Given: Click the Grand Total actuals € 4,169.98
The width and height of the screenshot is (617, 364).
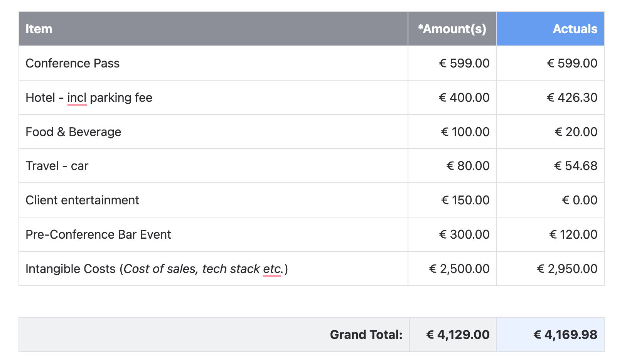Looking at the screenshot, I should (550, 335).
